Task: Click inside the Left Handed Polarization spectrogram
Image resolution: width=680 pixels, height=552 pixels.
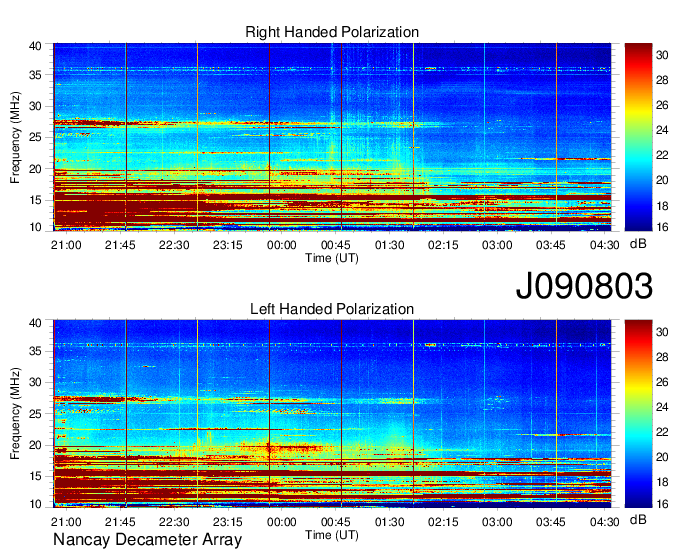Action: 332,414
